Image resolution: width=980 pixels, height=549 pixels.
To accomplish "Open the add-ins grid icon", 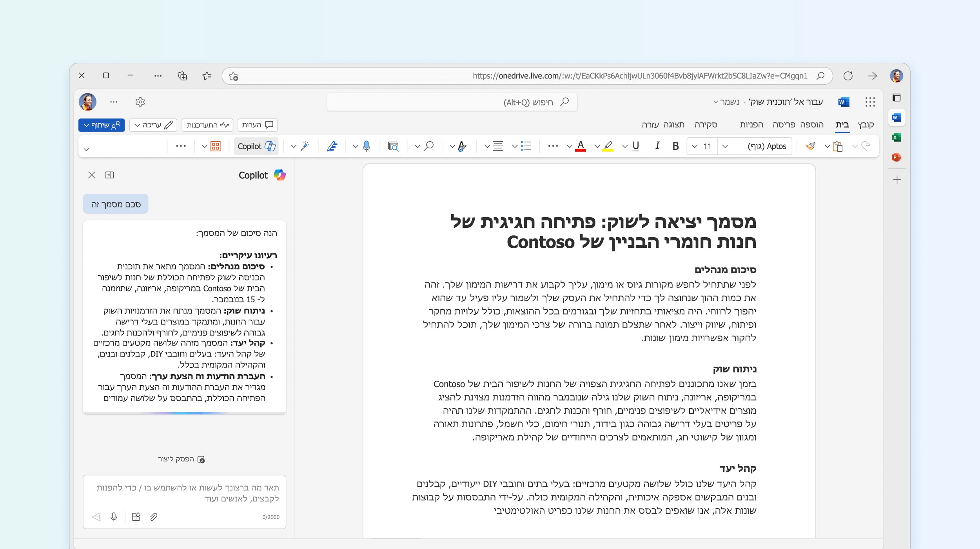I will [x=216, y=146].
